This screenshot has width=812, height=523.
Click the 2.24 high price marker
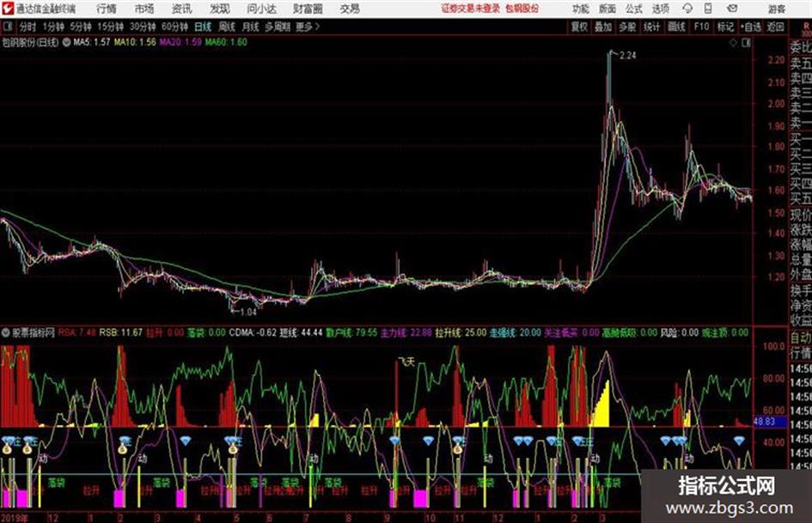coord(627,56)
